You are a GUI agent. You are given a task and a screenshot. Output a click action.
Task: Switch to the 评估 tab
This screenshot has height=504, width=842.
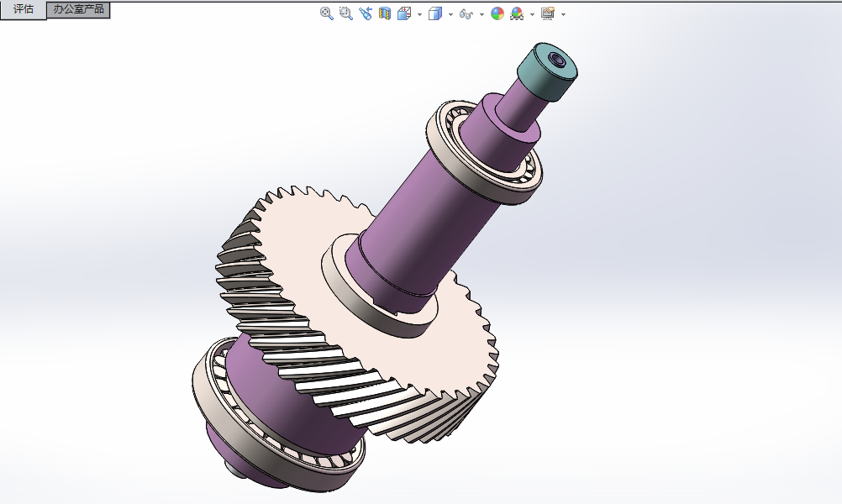pos(23,9)
